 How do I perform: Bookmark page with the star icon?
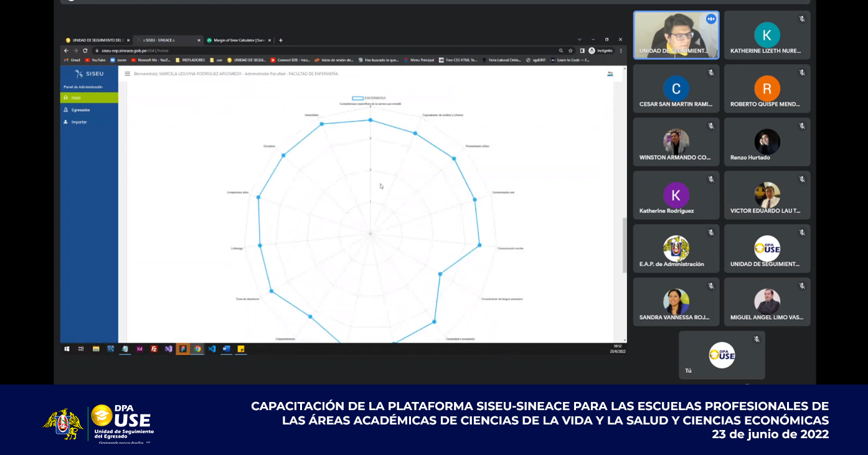coord(570,50)
